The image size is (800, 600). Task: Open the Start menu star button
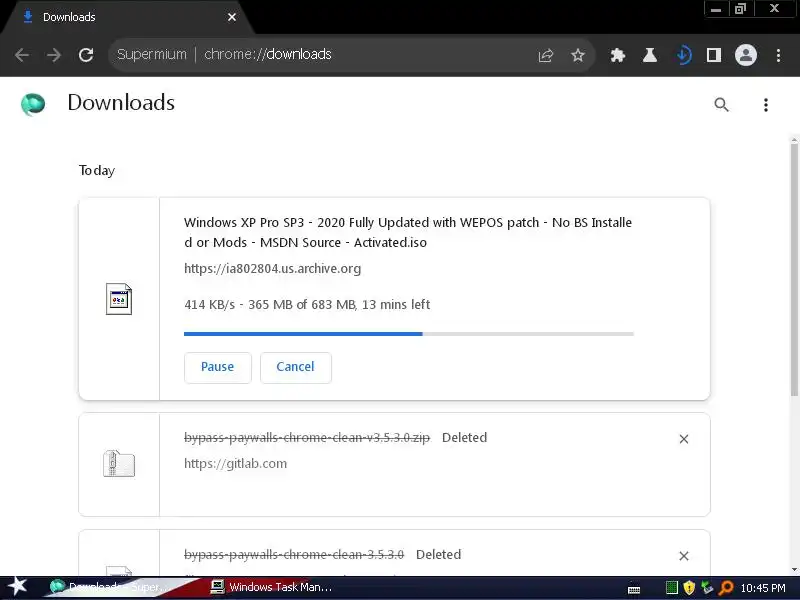point(17,587)
